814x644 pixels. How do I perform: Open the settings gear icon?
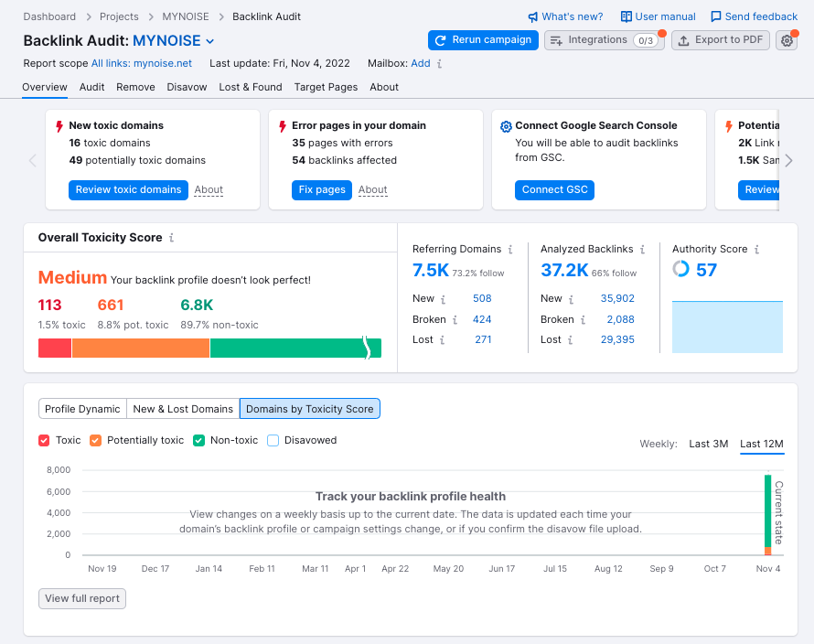coord(787,40)
